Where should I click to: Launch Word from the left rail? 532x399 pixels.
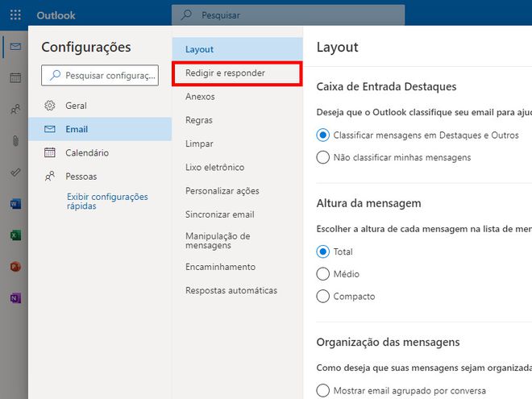[x=15, y=204]
